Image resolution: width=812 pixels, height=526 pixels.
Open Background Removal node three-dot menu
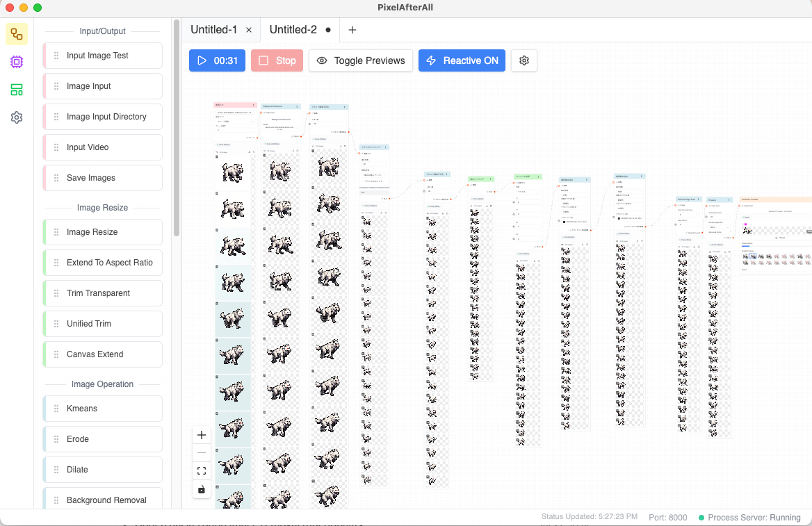tap(297, 106)
